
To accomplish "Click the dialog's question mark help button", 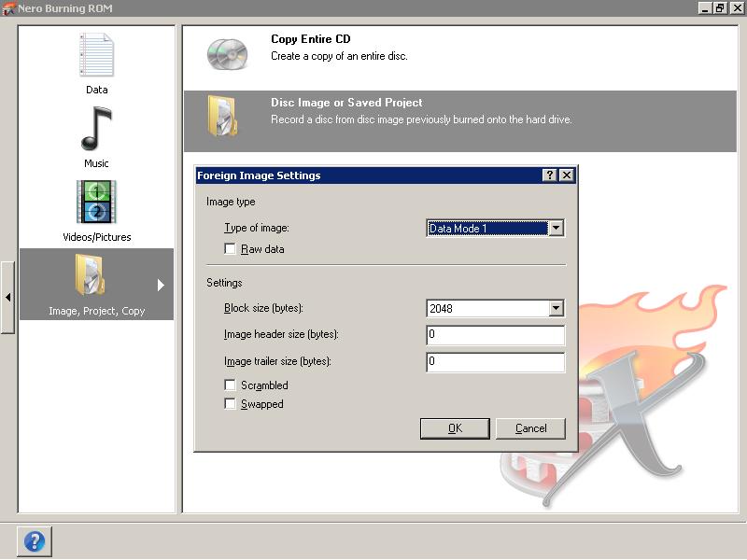I will [x=549, y=175].
